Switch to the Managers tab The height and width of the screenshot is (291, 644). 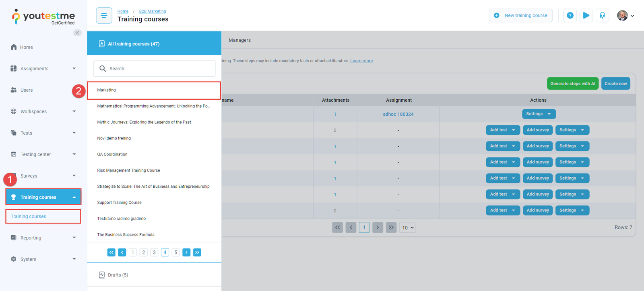tap(239, 40)
